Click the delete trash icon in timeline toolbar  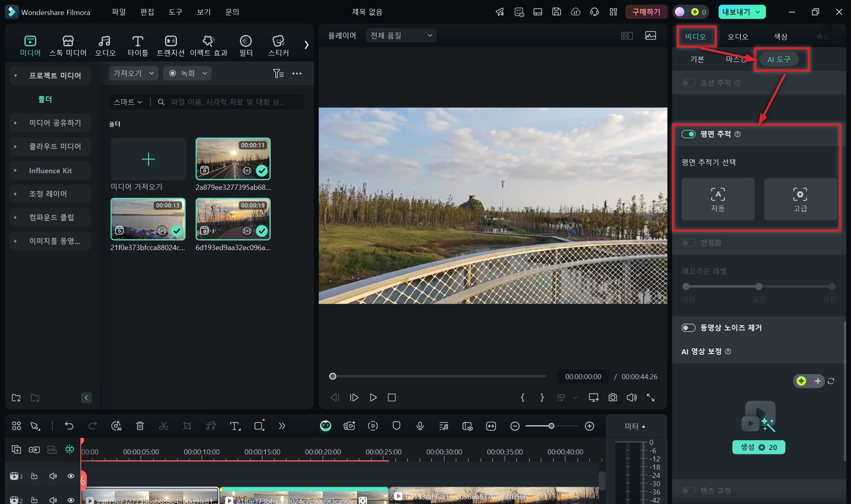point(140,426)
